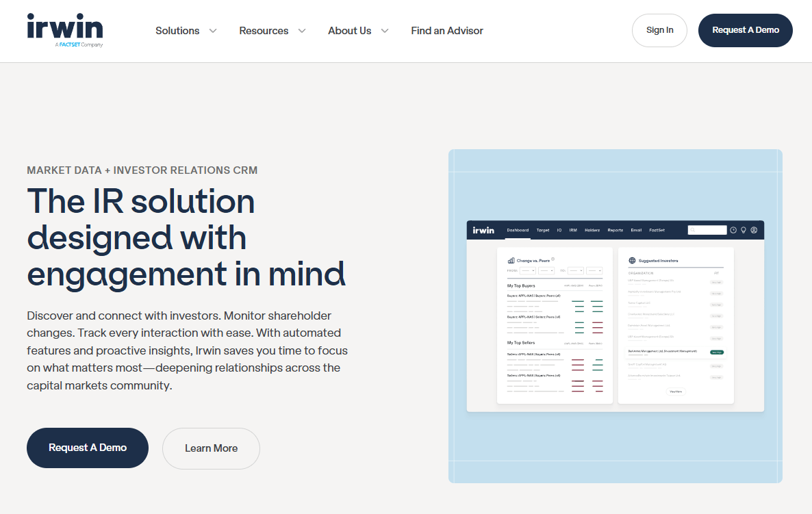Click the Learn More button
Screen dimensions: 812x514
[212, 448]
